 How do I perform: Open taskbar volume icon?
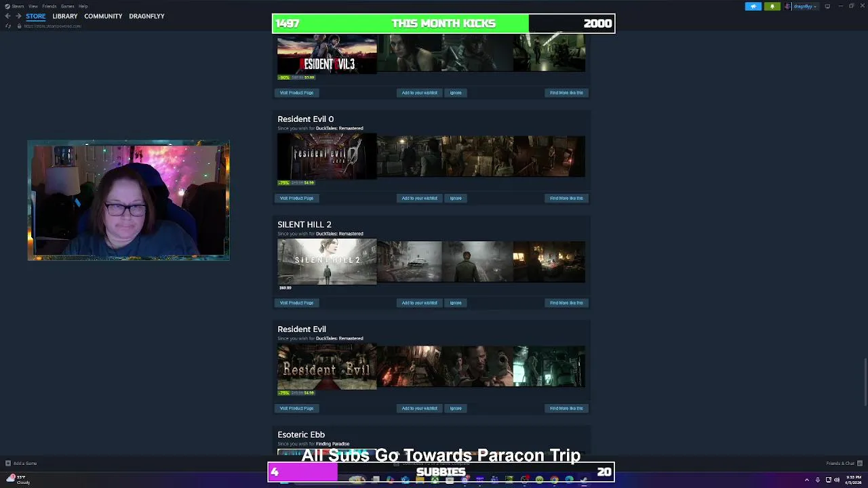click(837, 480)
